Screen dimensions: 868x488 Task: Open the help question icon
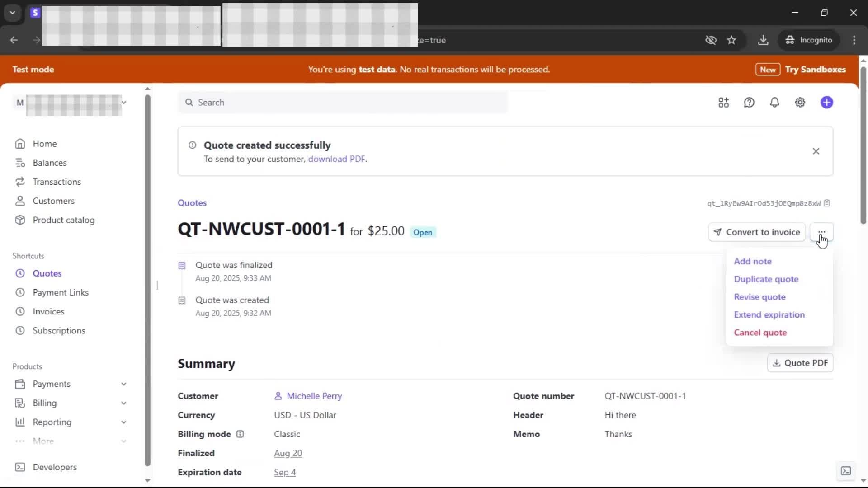point(749,103)
